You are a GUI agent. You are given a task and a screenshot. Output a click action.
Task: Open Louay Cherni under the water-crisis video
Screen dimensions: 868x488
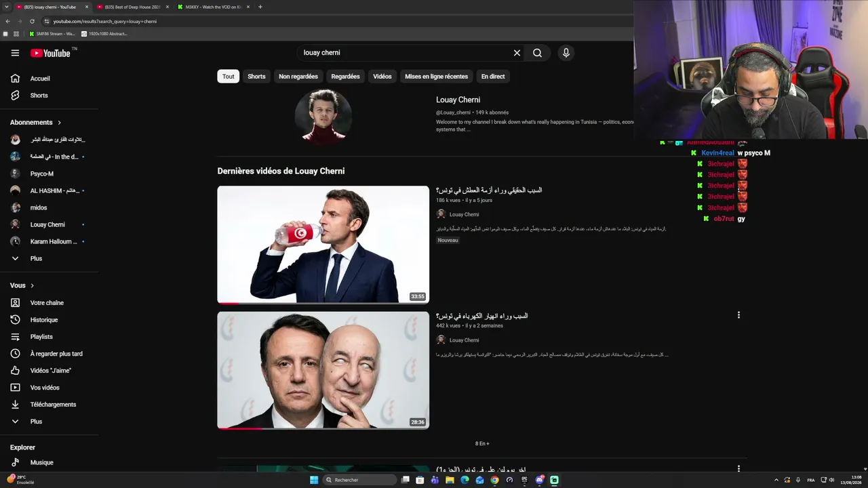pos(464,214)
